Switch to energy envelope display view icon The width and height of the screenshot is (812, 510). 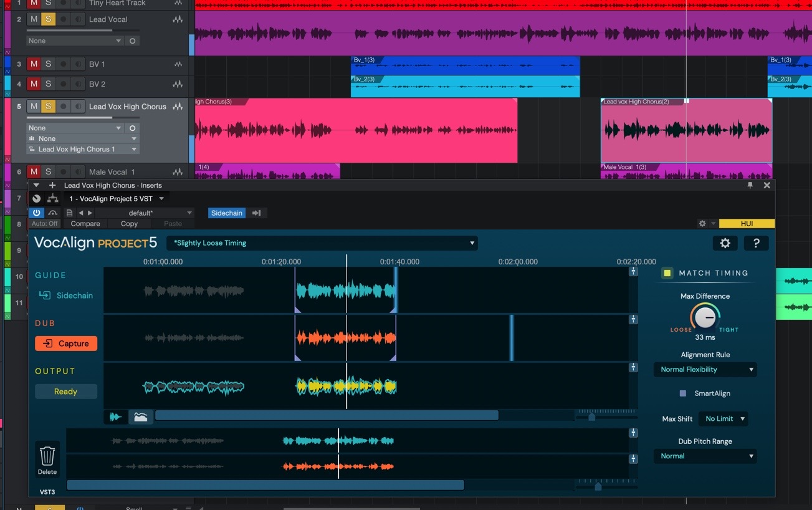point(141,417)
